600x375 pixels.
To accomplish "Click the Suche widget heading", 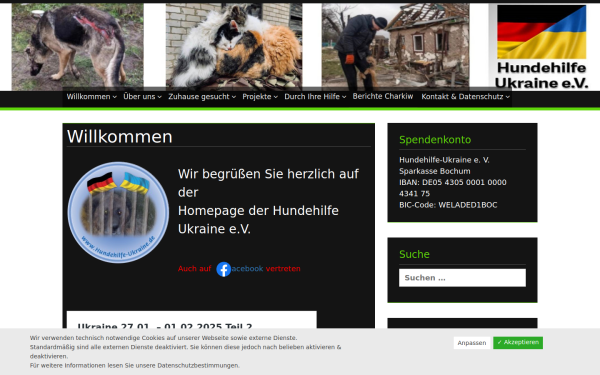I will click(x=414, y=254).
